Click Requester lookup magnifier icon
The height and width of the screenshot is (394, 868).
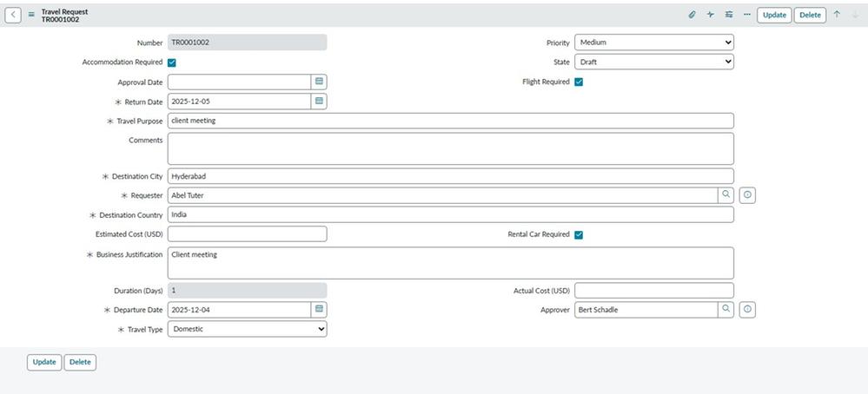coord(726,195)
